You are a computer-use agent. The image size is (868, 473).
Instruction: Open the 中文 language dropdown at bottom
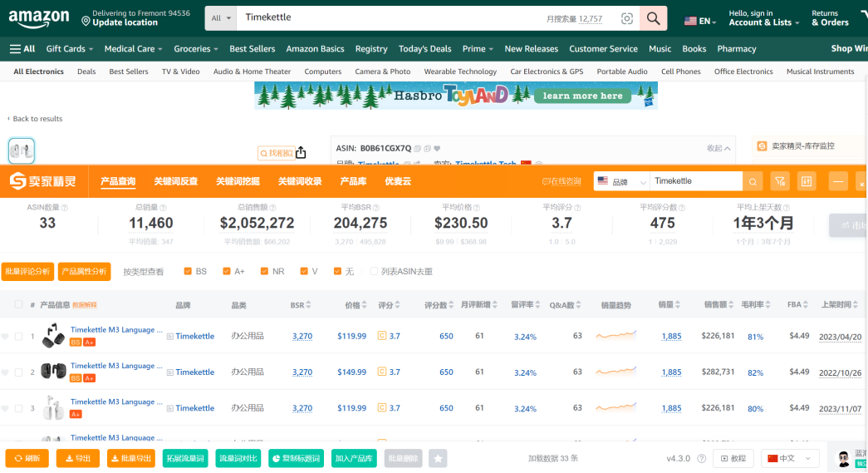790,458
